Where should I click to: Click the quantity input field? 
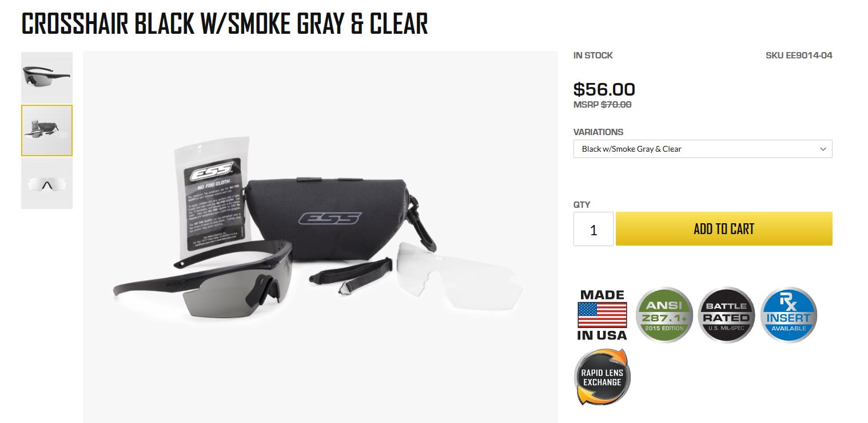coord(594,229)
